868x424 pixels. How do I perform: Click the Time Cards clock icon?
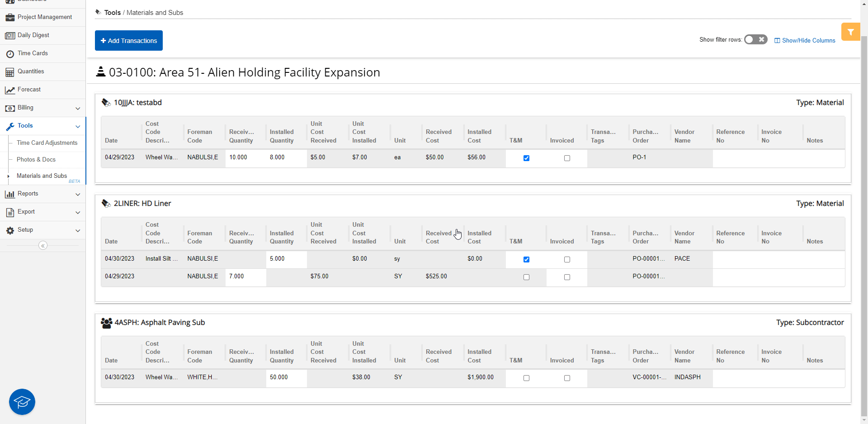[x=10, y=54]
